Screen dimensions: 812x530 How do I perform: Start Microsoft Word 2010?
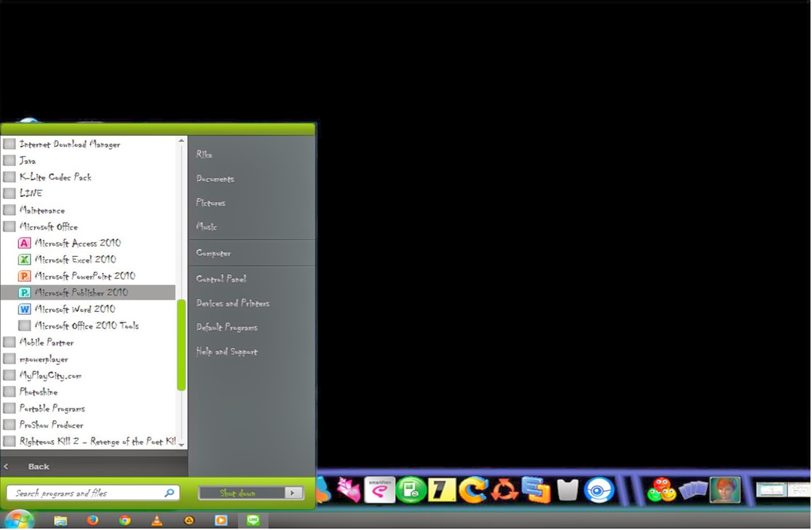(67, 309)
